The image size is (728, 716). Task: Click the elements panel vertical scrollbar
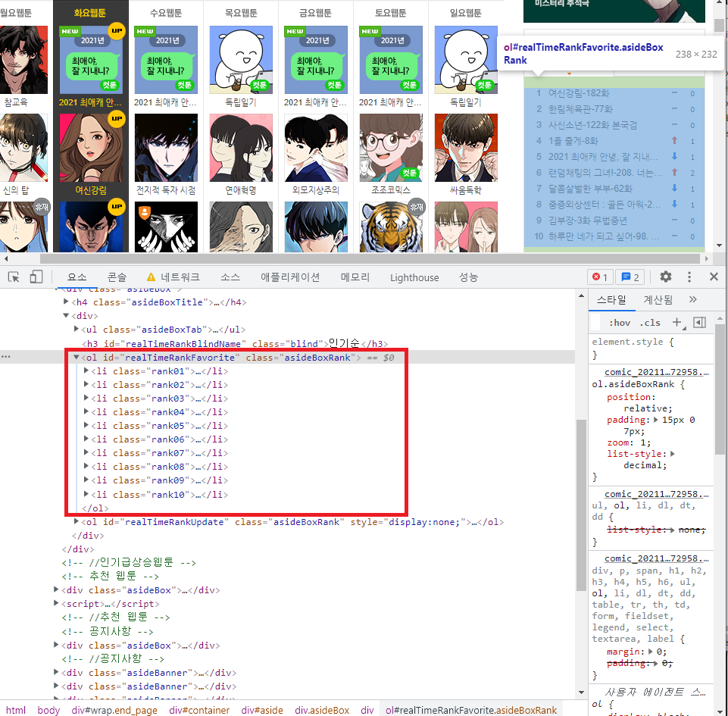[x=581, y=505]
